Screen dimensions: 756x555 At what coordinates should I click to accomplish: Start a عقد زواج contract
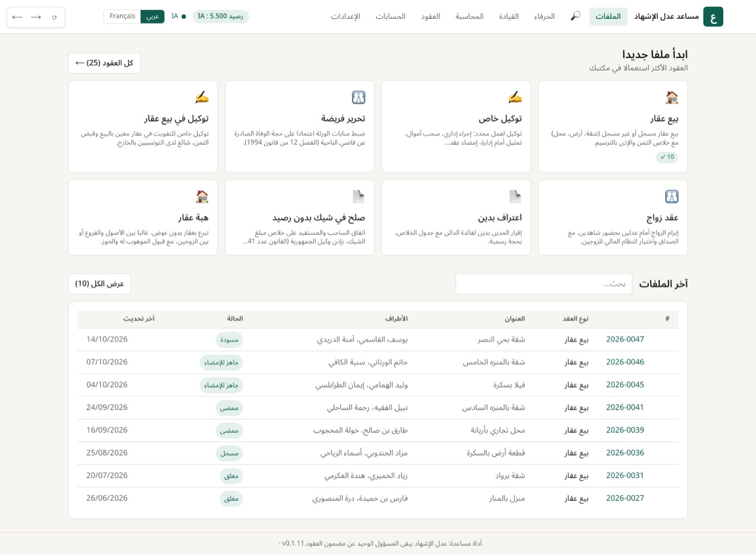pyautogui.click(x=612, y=217)
